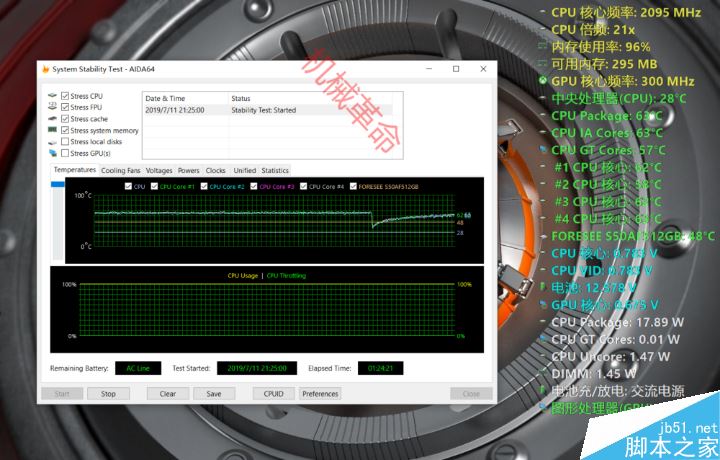The image size is (720, 460).
Task: Click the Remaining Battery AC Line field
Action: (x=138, y=368)
